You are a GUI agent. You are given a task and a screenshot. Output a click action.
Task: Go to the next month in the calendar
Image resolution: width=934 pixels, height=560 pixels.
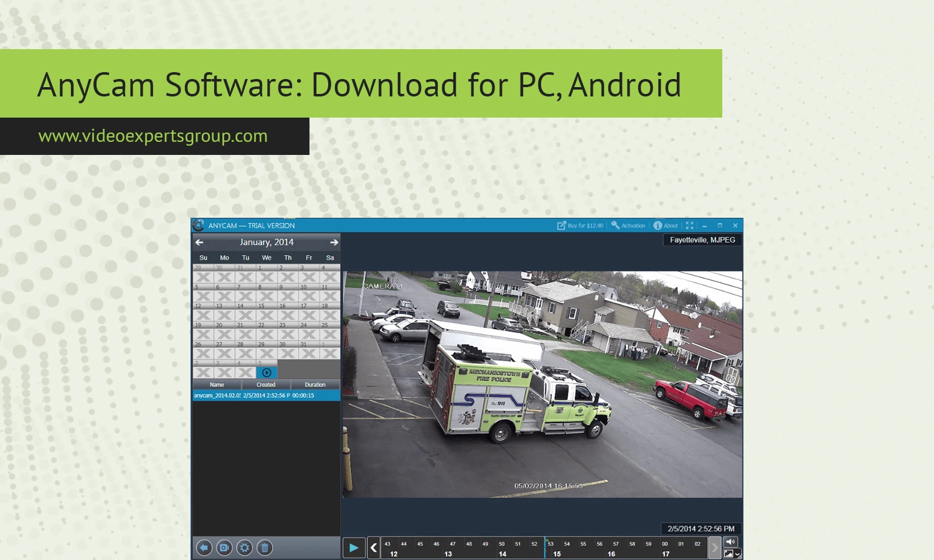tap(334, 242)
